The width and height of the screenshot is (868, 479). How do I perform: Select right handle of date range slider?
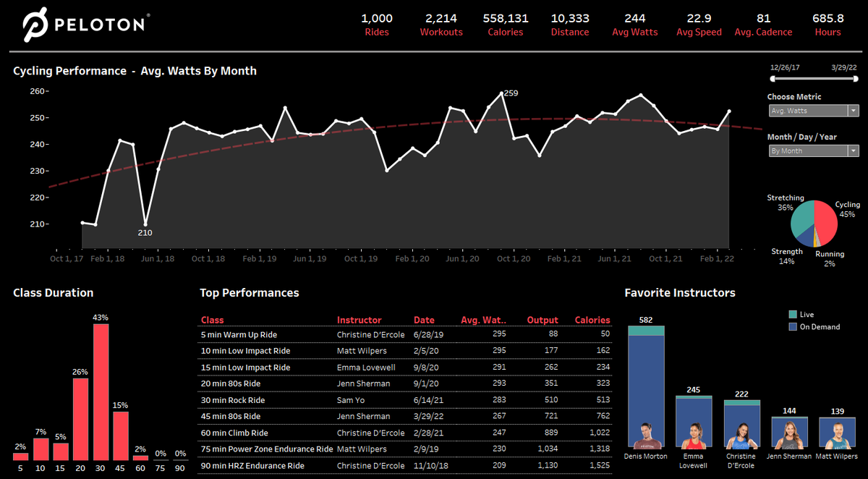tap(855, 77)
